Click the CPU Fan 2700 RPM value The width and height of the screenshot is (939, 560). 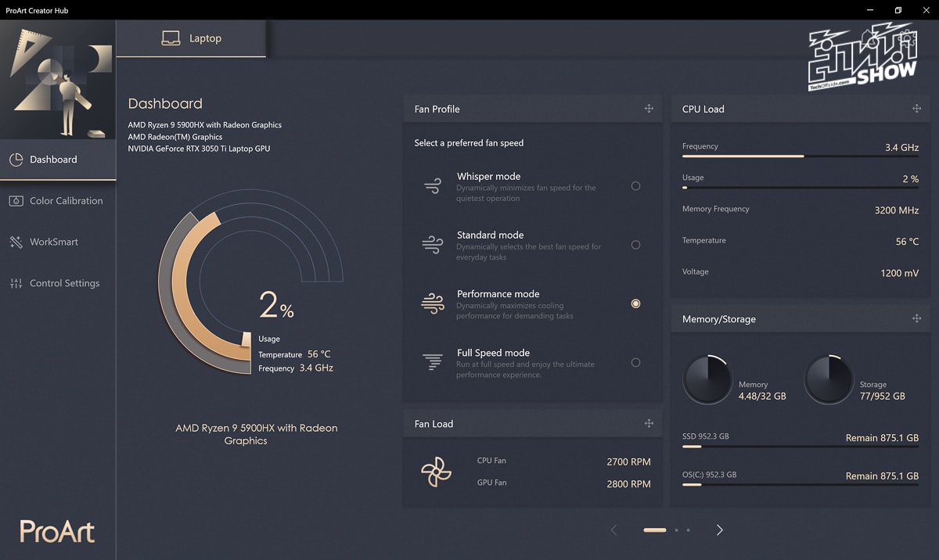(628, 462)
